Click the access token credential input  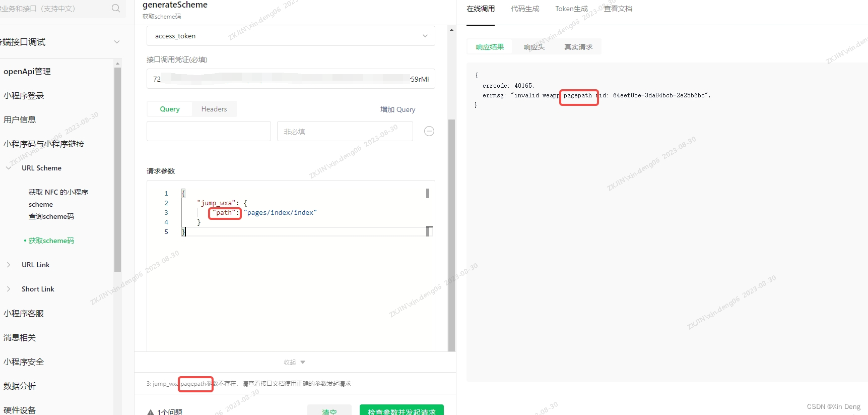tap(291, 79)
